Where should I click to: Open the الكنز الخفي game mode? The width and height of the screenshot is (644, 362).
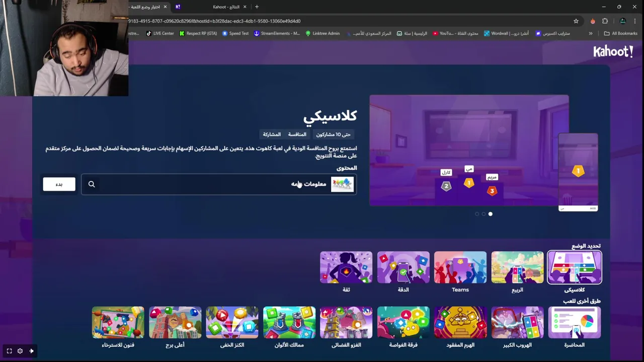[232, 322]
